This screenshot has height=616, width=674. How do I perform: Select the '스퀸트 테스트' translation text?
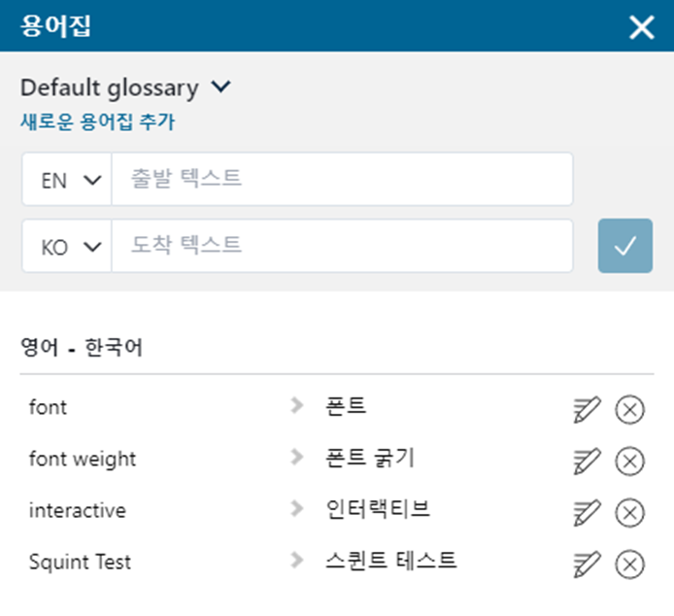(391, 562)
